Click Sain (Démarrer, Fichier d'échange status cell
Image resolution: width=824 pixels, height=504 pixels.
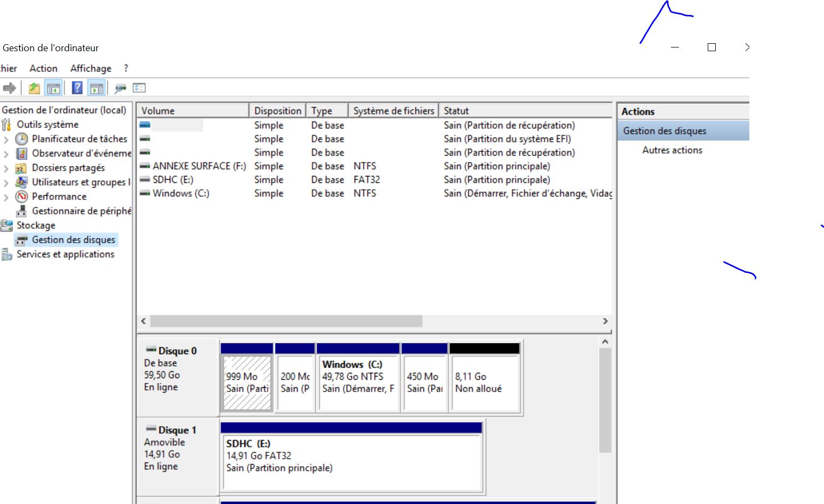pyautogui.click(x=528, y=193)
